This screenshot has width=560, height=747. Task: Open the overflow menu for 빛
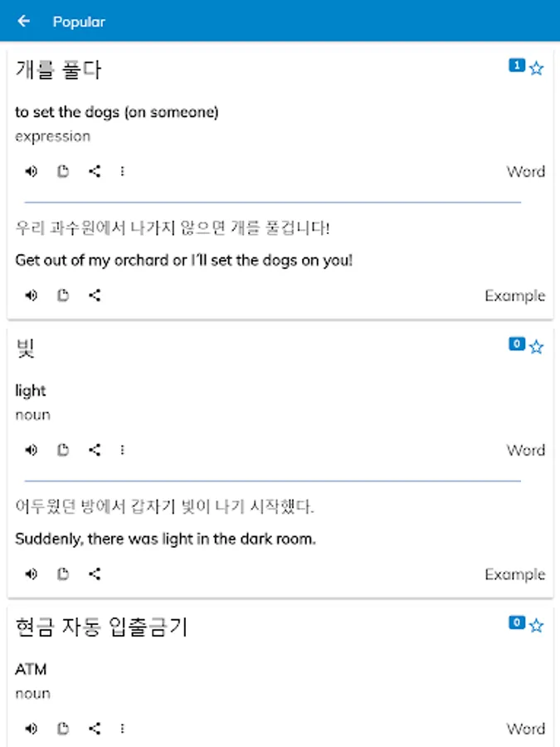(122, 450)
